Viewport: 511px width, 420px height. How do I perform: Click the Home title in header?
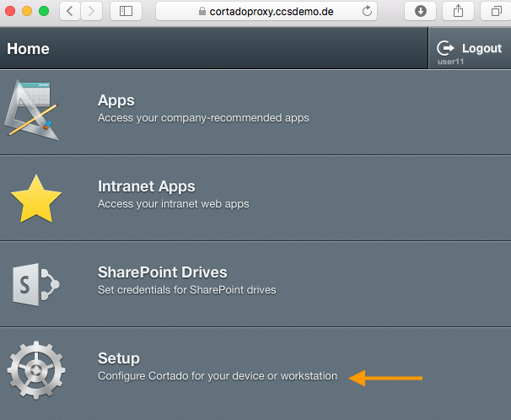click(x=28, y=49)
